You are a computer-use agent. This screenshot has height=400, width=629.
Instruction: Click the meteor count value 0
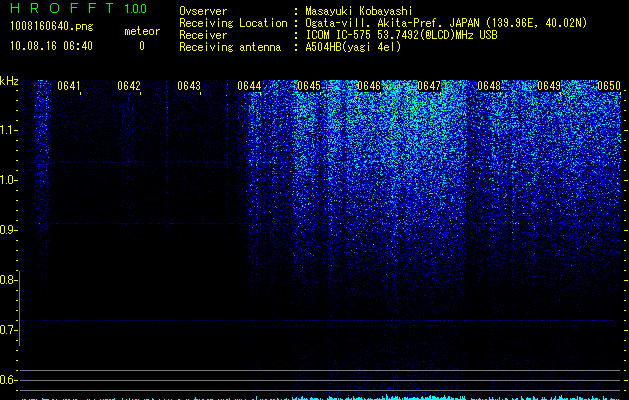click(x=142, y=46)
